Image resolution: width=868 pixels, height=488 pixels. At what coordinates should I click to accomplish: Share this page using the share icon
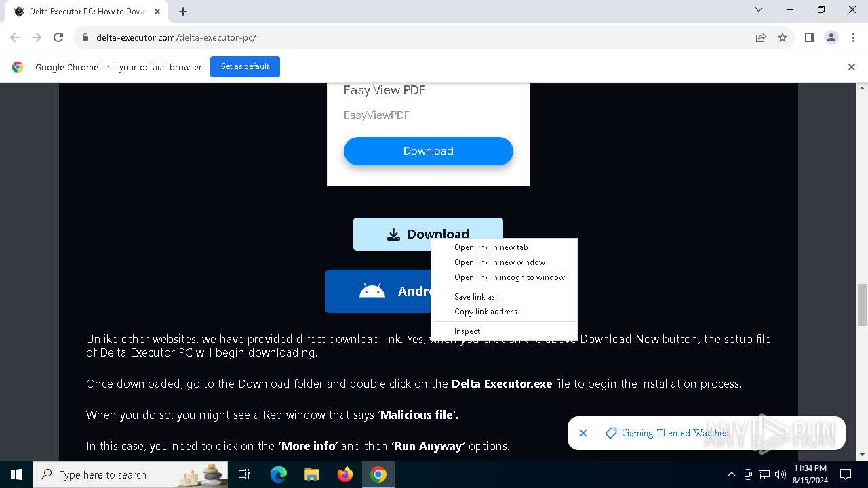click(761, 37)
